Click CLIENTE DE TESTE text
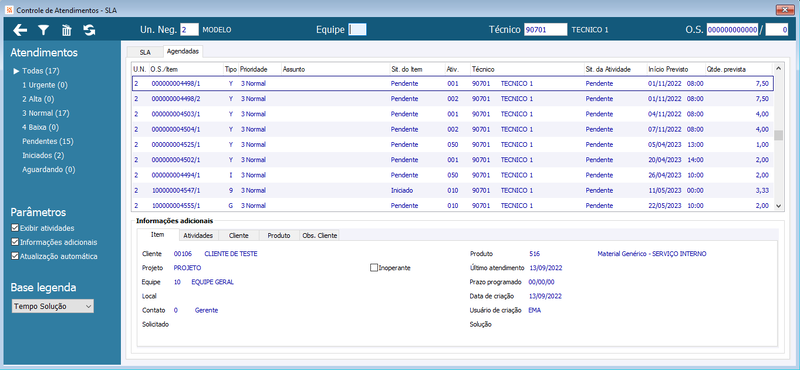800x370 pixels. tap(231, 254)
